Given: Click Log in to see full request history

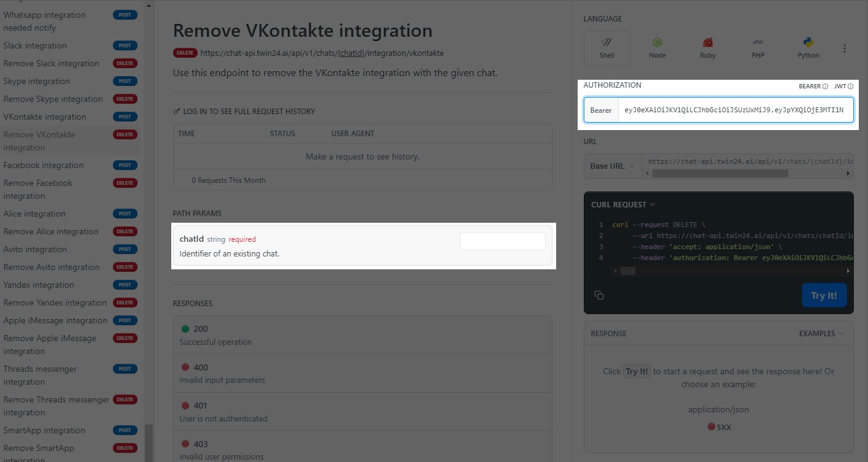Looking at the screenshot, I should pyautogui.click(x=249, y=112).
